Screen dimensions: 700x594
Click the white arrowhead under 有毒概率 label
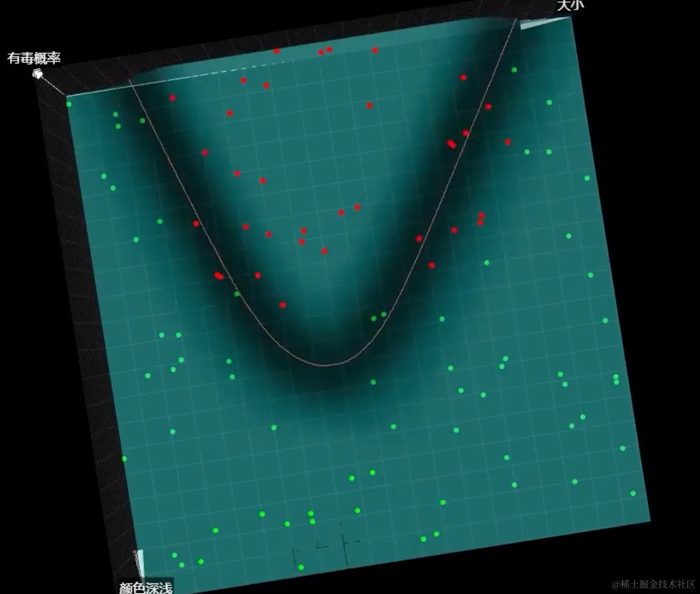[37, 74]
